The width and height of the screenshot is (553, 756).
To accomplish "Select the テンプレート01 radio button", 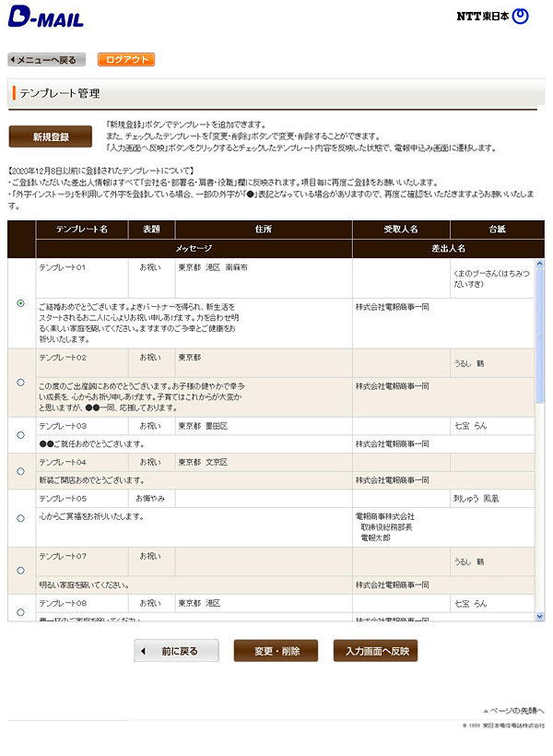I will pyautogui.click(x=20, y=303).
